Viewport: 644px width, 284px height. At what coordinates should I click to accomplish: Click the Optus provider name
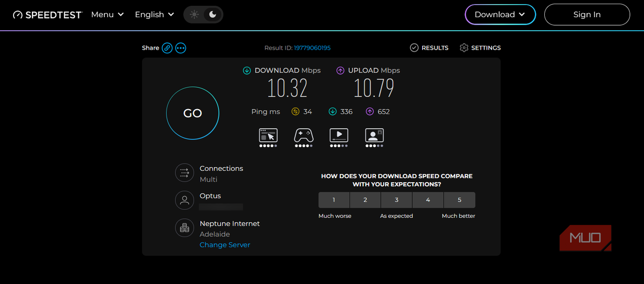[x=210, y=196]
